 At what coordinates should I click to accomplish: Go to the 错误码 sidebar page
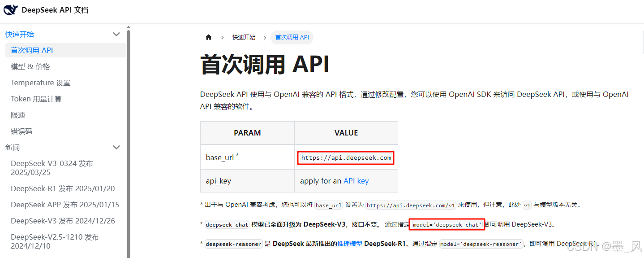point(21,131)
